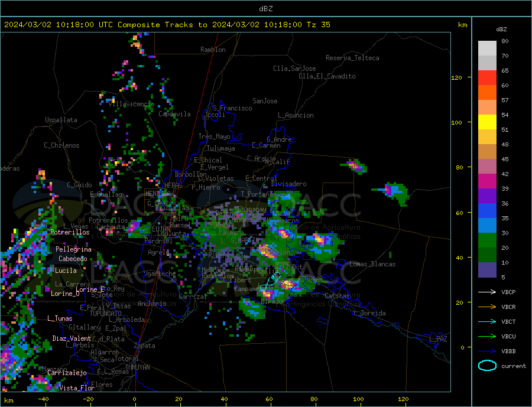This screenshot has height=407, width=532.
Task: Click the 'TUNUYAN' map label
Action: tap(137, 367)
